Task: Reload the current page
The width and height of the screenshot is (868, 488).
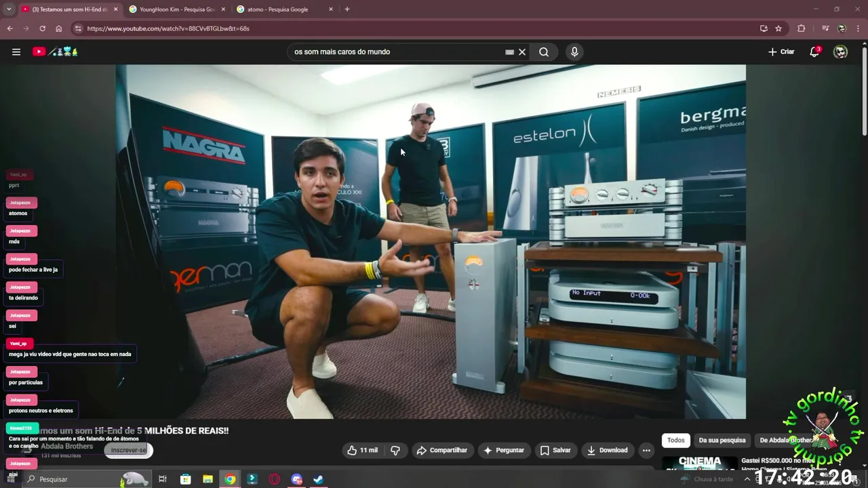Action: pyautogui.click(x=42, y=28)
